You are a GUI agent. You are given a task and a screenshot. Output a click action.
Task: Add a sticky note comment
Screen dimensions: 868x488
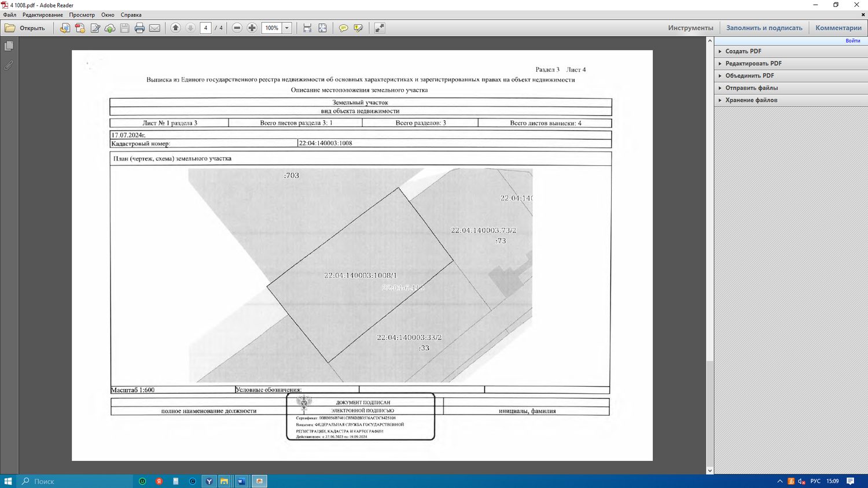click(343, 28)
